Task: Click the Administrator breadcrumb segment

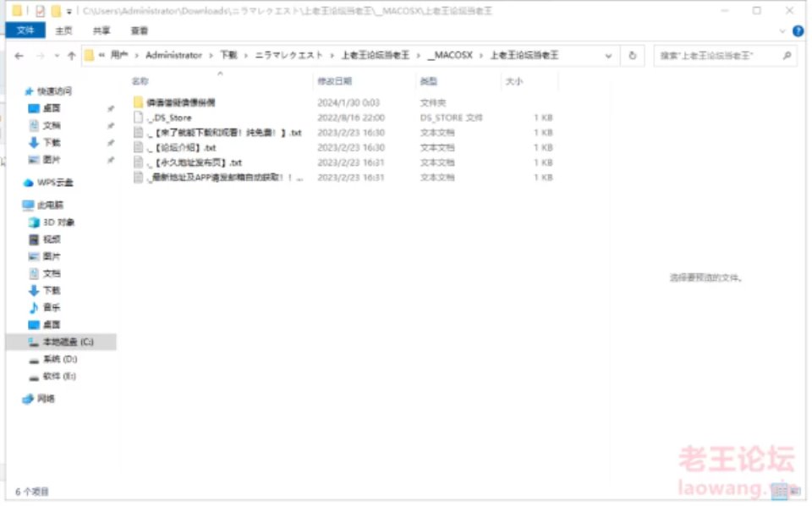Action: (x=173, y=56)
